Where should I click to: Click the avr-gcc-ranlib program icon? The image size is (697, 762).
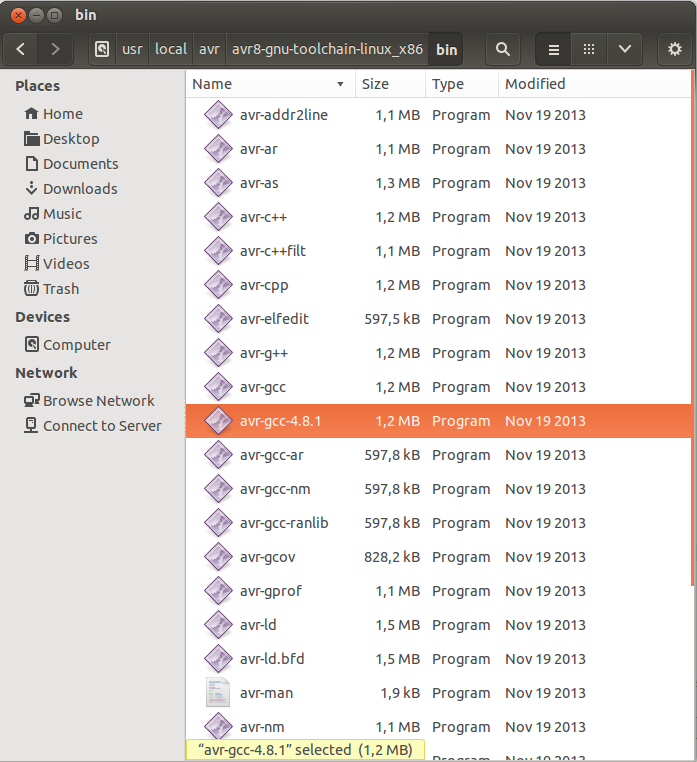[218, 523]
